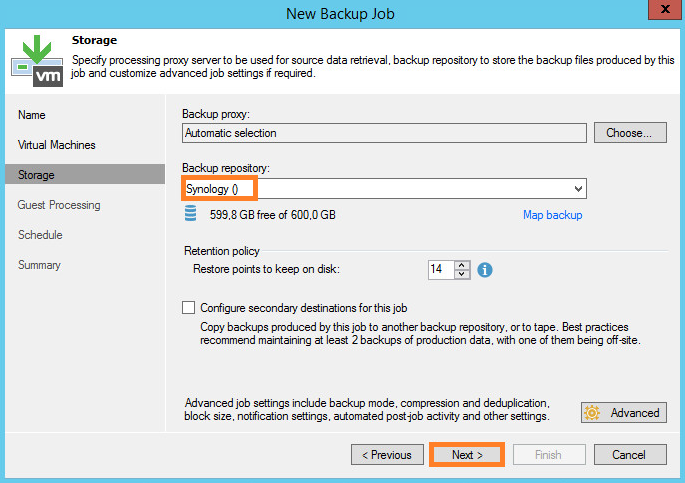This screenshot has height=483, width=685.
Task: Click the gear icon on the Advanced button
Action: (592, 413)
